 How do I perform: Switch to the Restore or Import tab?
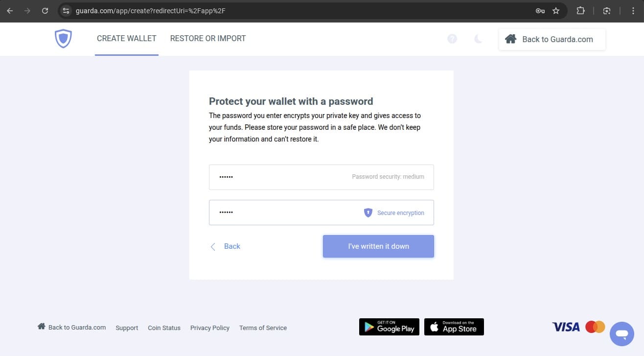click(x=208, y=39)
